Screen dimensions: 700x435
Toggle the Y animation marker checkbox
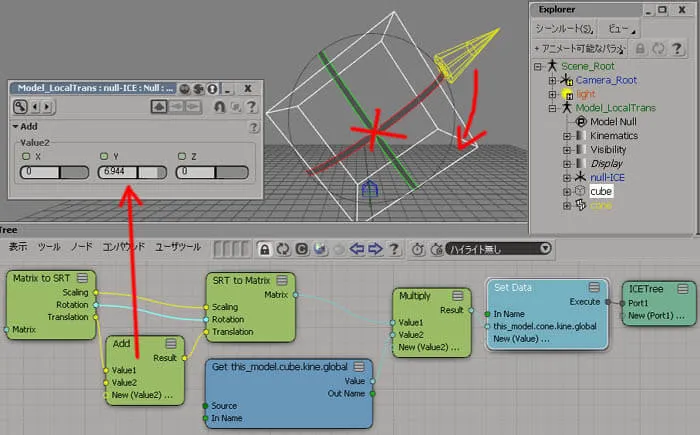[104, 156]
